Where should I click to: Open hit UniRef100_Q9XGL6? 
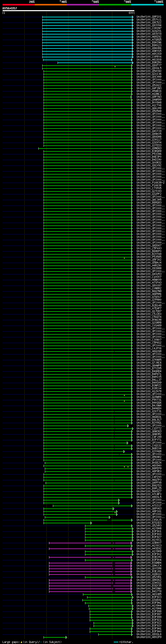pos(149,634)
